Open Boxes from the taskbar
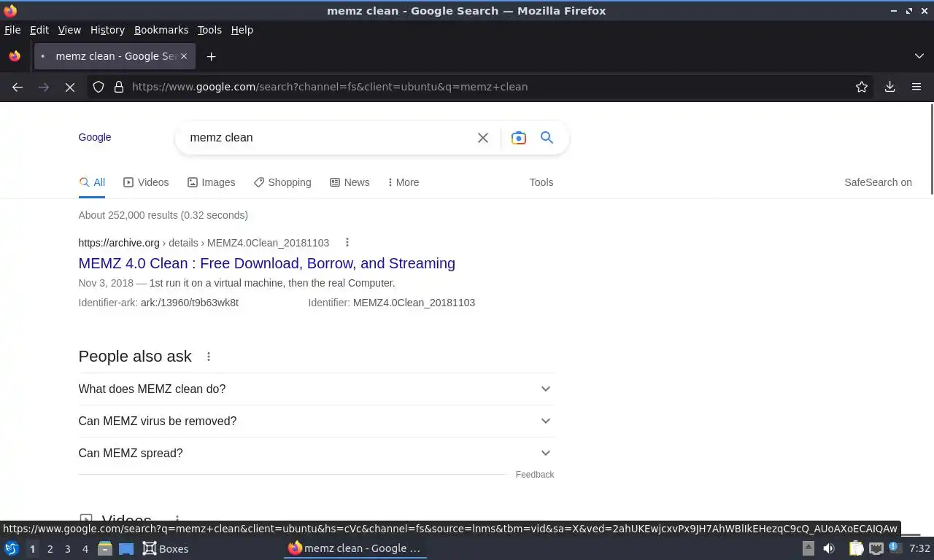Image resolution: width=934 pixels, height=560 pixels. (166, 548)
